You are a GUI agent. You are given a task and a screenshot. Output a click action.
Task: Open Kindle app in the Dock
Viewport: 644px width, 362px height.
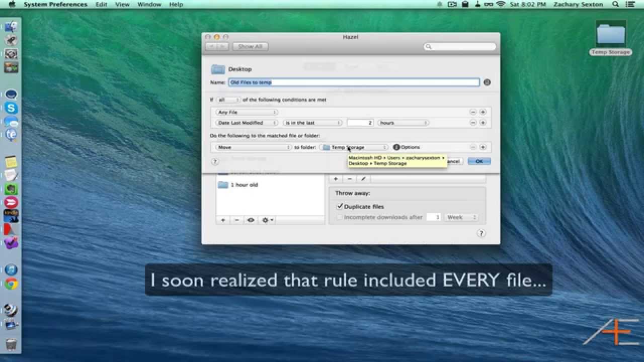tap(11, 216)
